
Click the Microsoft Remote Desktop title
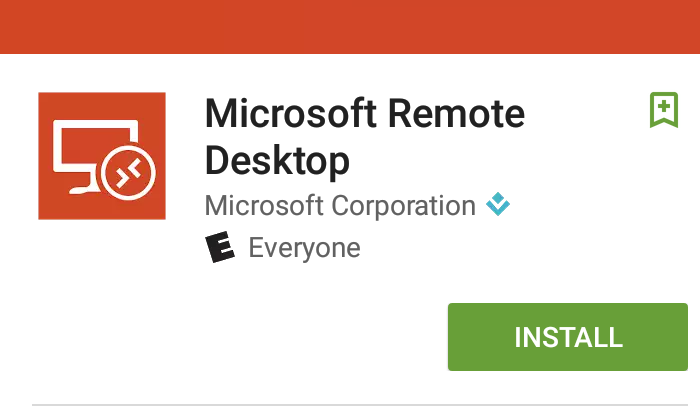[365, 137]
